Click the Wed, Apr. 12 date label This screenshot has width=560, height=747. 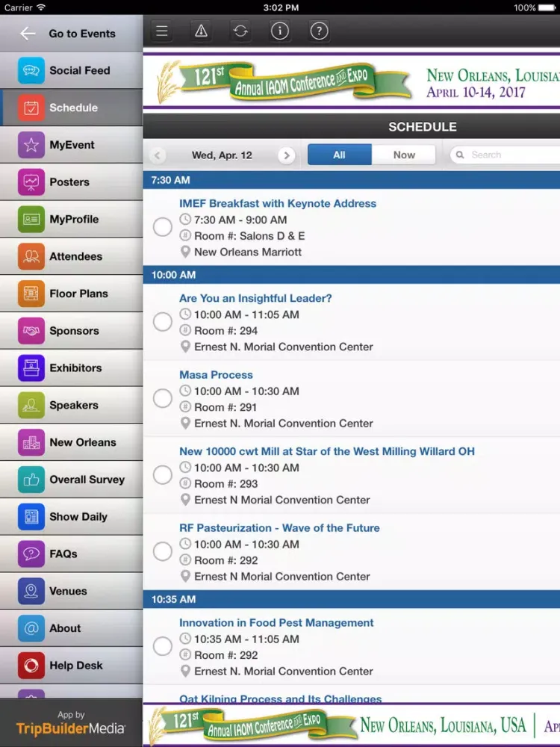pyautogui.click(x=222, y=155)
